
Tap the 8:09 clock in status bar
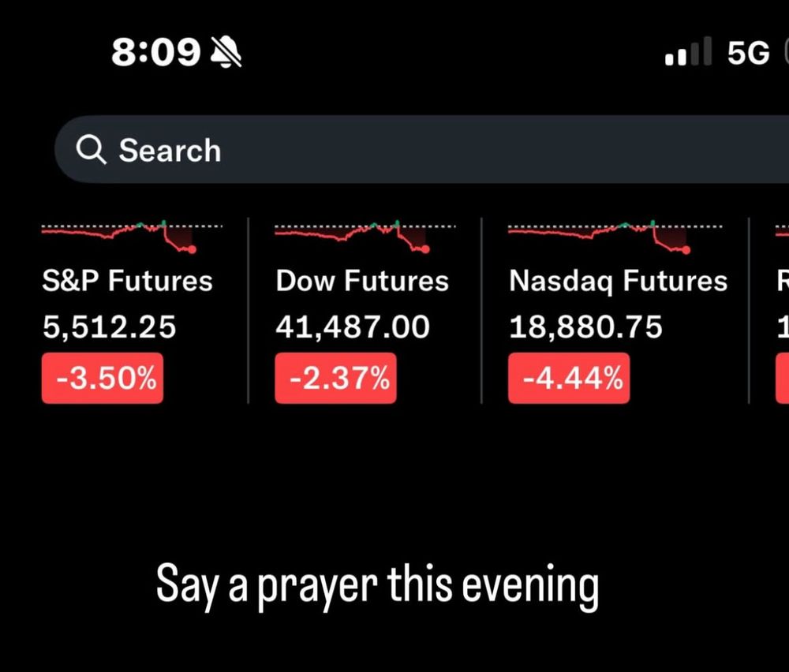(x=155, y=52)
